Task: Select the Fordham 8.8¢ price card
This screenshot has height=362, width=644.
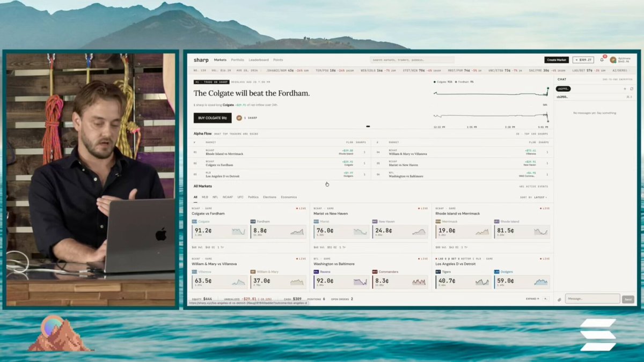Action: [278, 232]
